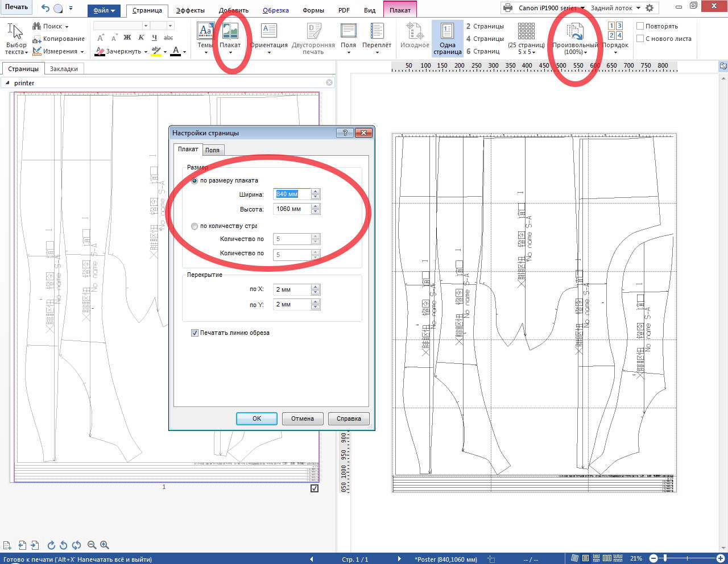Toggle 'Печатать линию обреза' checkbox
The width and height of the screenshot is (728, 564).
[195, 333]
